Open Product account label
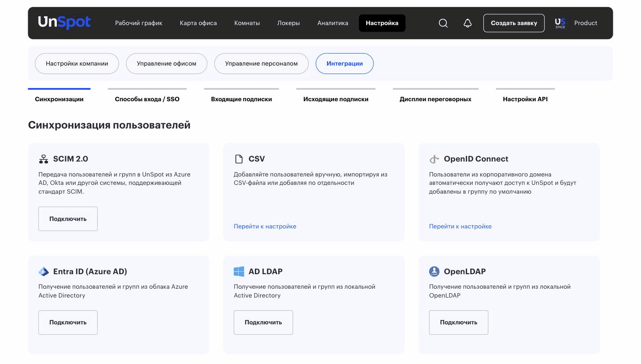 [586, 23]
